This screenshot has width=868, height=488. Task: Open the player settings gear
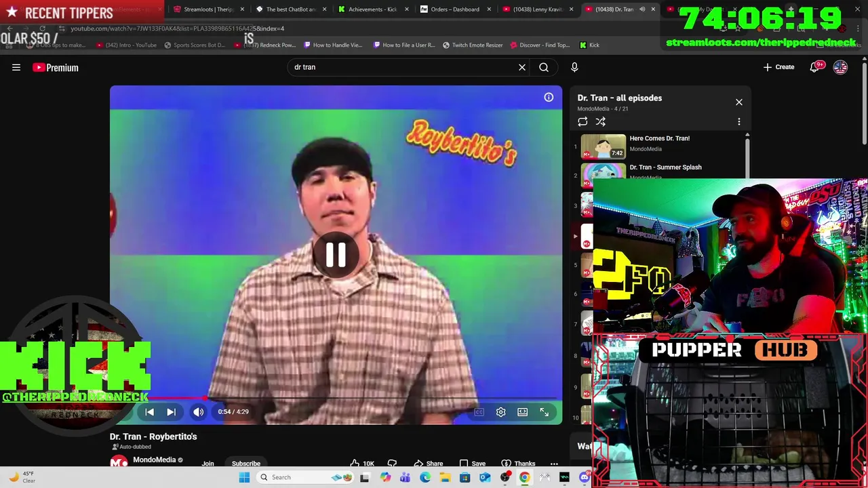point(500,411)
